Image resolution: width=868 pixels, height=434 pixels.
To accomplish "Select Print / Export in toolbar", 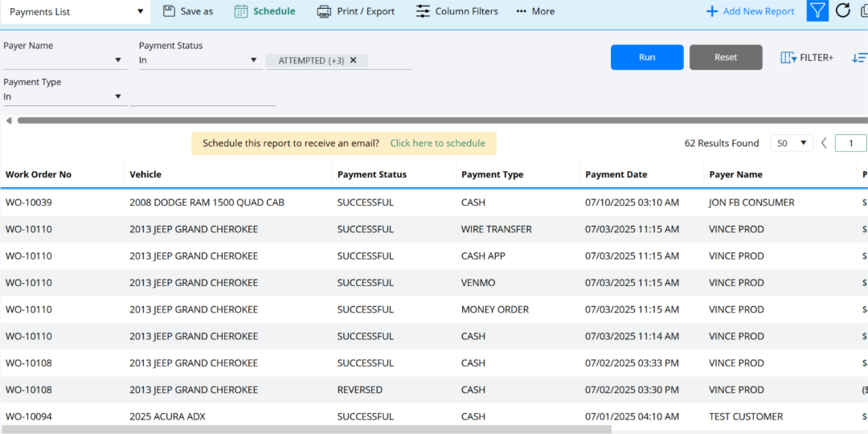I will click(x=366, y=11).
